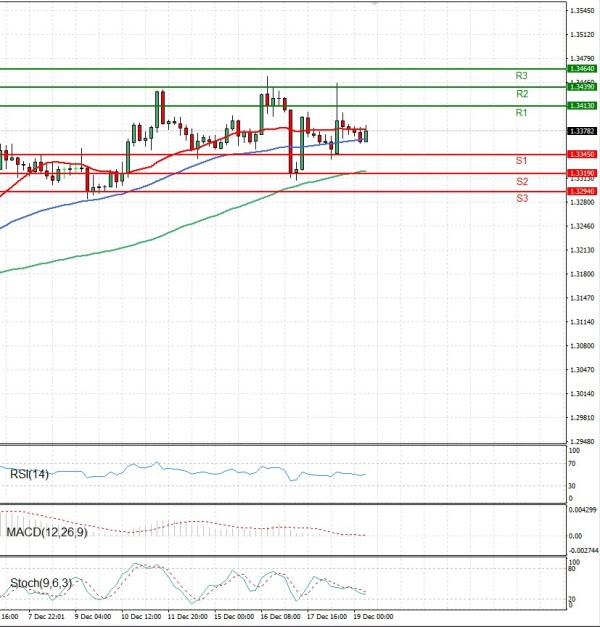600x627 pixels.
Task: Select the 1.32940 red price tag
Action: (x=581, y=190)
